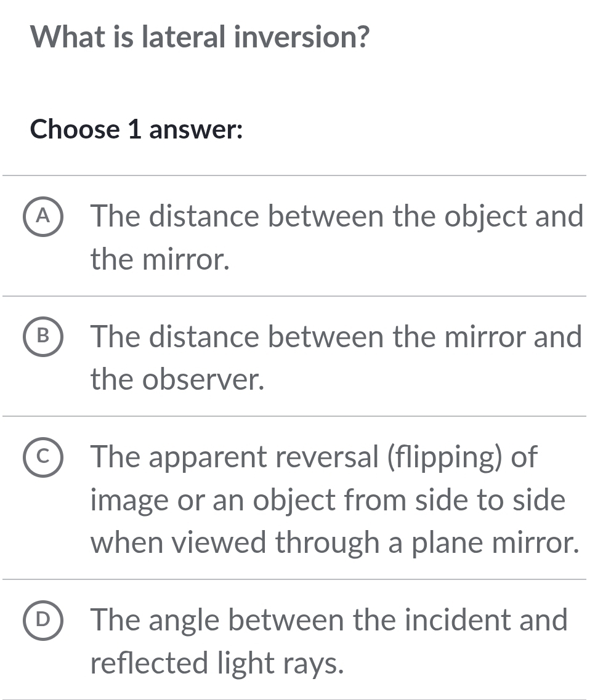Screen dimensions: 611x700
Task: Select the radio button for option A
Action: [43, 217]
